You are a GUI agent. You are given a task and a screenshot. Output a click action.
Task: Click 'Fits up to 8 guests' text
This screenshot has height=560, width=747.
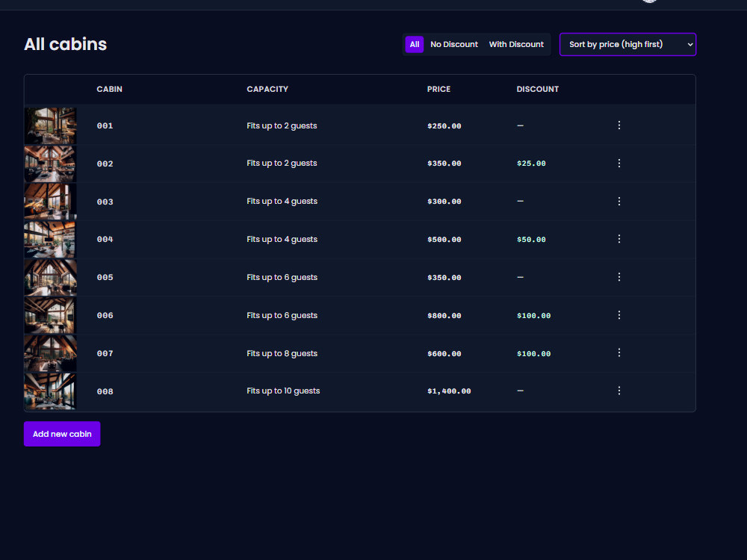282,353
